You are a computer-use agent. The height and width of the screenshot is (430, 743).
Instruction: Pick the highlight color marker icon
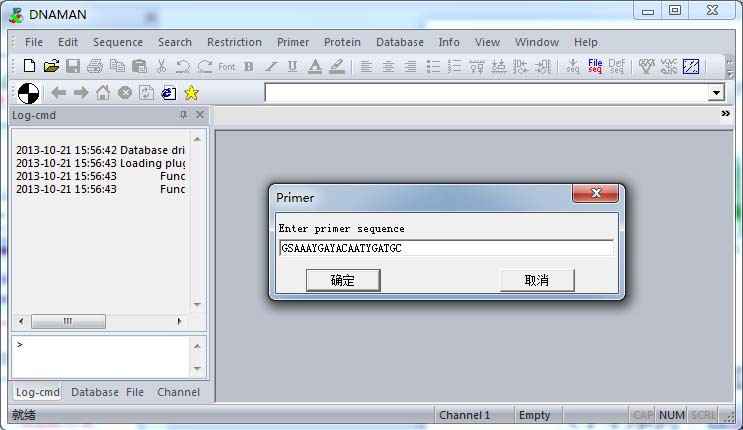337,66
